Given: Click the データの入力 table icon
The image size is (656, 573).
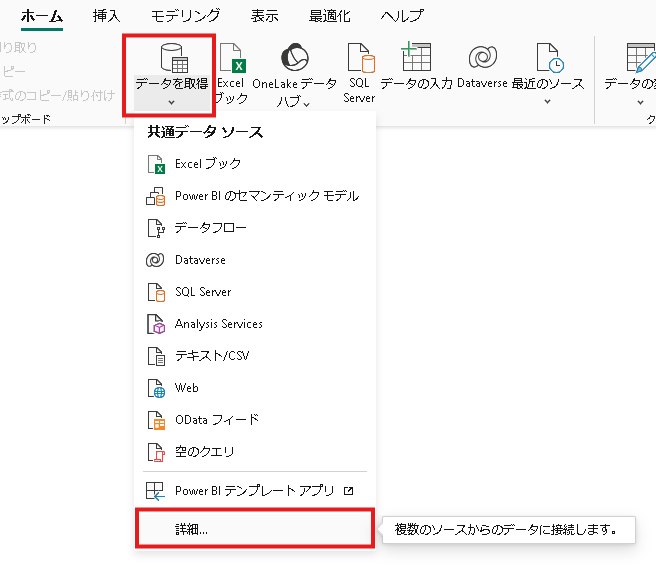Looking at the screenshot, I should pyautogui.click(x=416, y=56).
